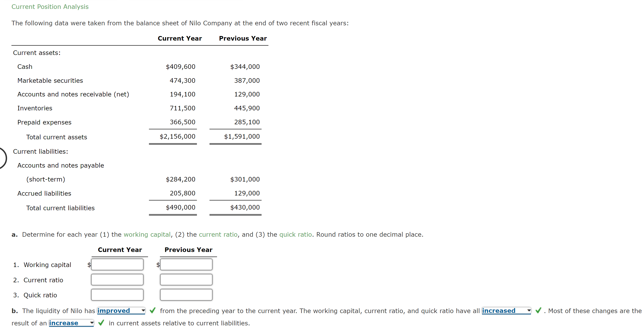The height and width of the screenshot is (332, 644).
Task: Open the Current Position Analysis heading link
Action: coord(50,6)
